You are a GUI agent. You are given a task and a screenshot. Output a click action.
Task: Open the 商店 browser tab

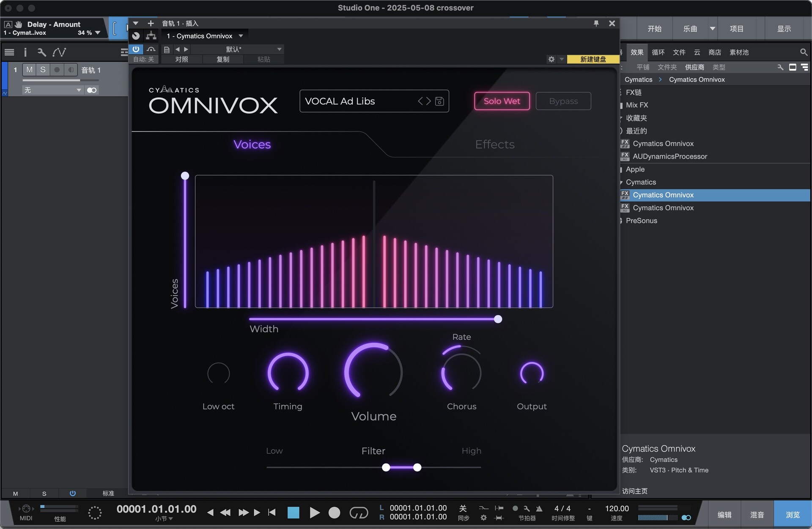715,52
